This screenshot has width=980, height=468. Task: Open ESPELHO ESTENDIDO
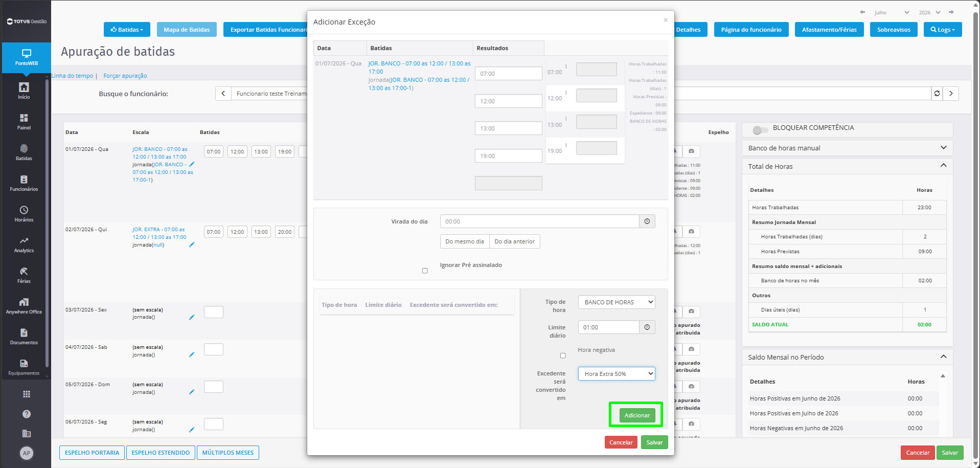pos(161,453)
